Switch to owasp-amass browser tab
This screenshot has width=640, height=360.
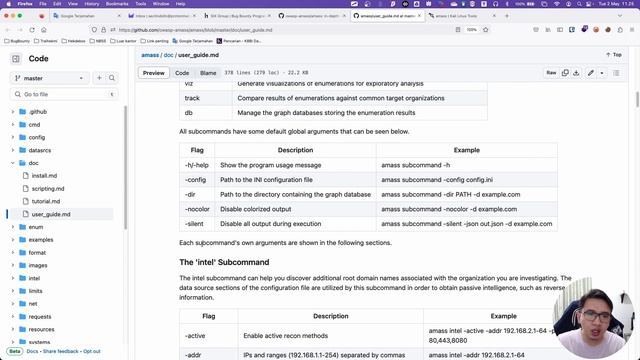pyautogui.click(x=312, y=16)
